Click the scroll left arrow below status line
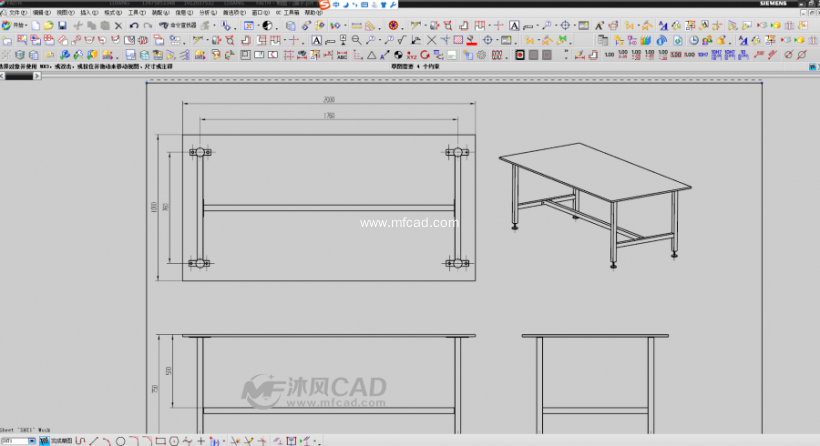 coord(2,76)
